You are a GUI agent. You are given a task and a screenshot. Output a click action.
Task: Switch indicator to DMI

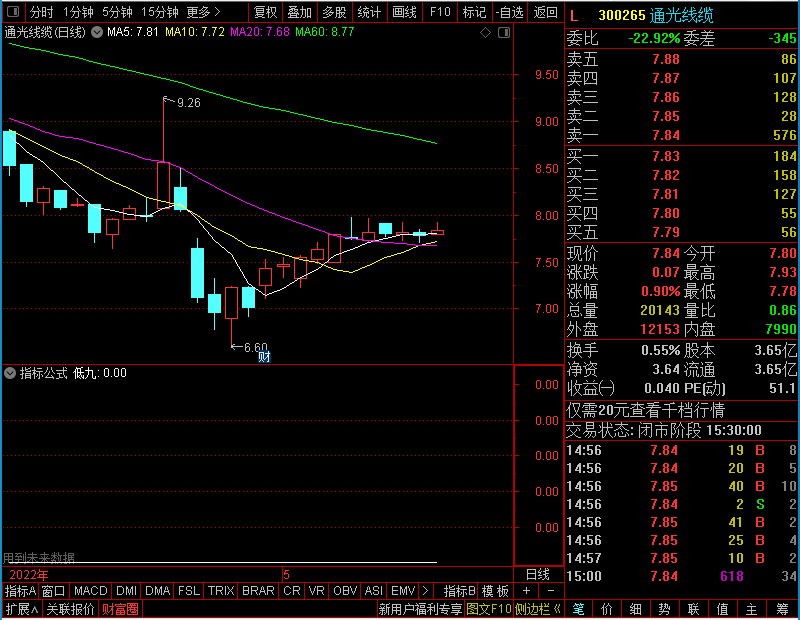point(126,591)
